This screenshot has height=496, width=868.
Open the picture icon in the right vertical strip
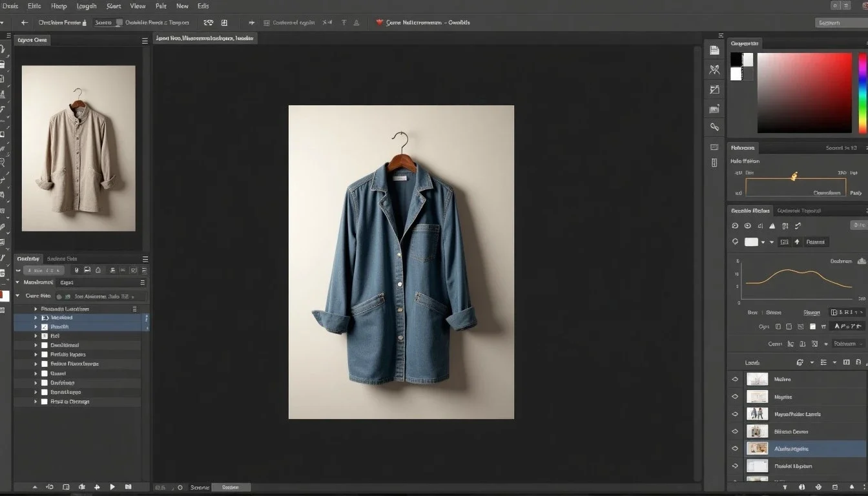click(x=714, y=109)
